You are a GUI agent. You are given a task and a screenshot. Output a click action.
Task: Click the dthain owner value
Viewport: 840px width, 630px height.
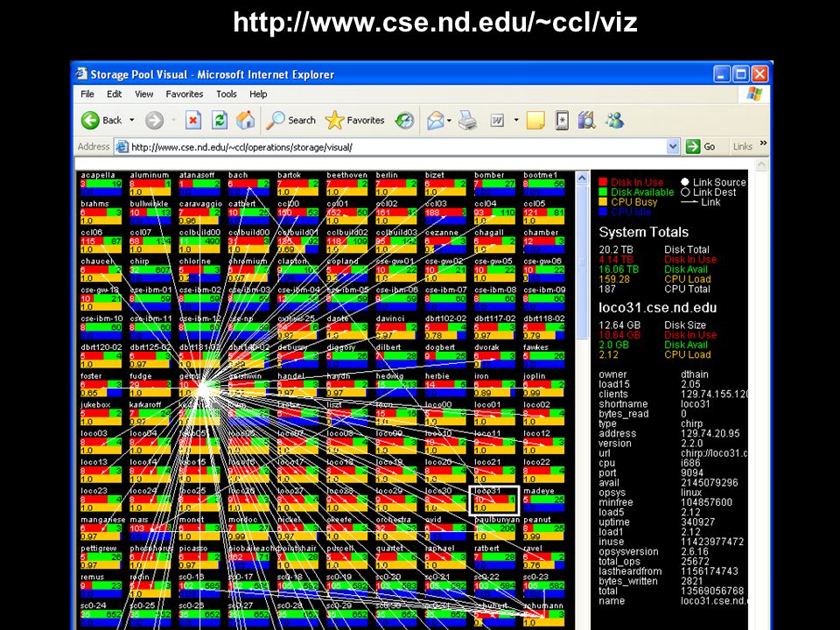point(694,374)
